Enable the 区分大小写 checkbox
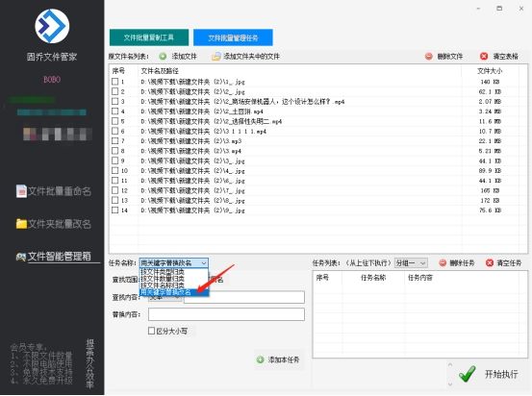The image size is (532, 396). 151,331
